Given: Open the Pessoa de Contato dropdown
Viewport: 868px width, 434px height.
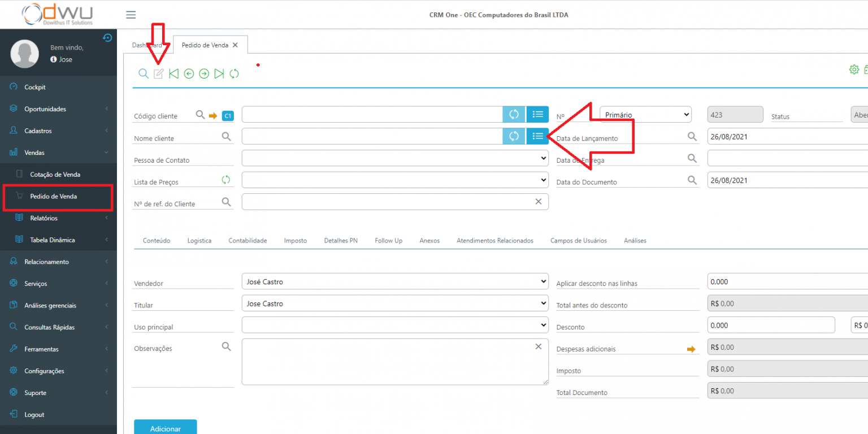Looking at the screenshot, I should point(394,159).
